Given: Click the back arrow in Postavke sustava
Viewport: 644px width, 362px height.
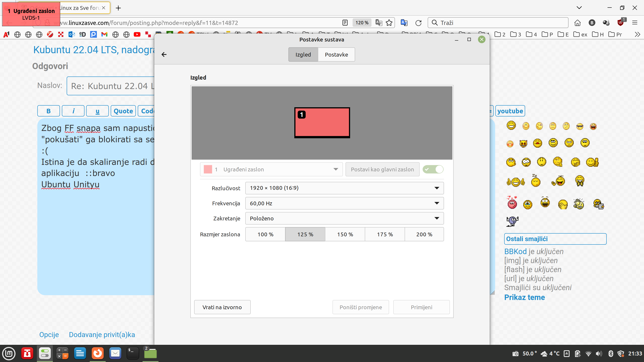Looking at the screenshot, I should click(x=164, y=54).
